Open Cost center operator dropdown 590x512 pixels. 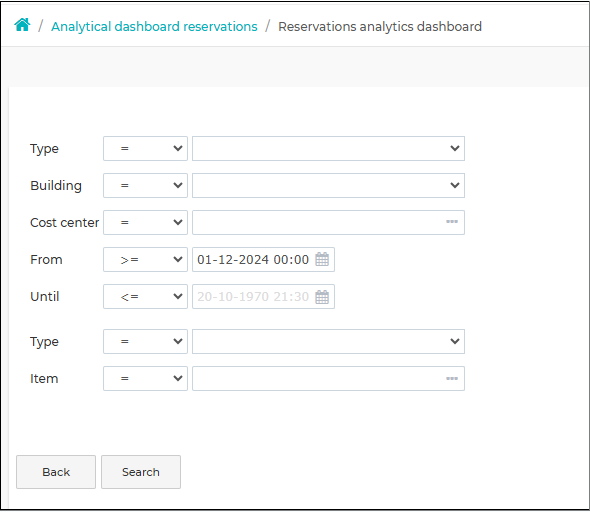tap(145, 222)
